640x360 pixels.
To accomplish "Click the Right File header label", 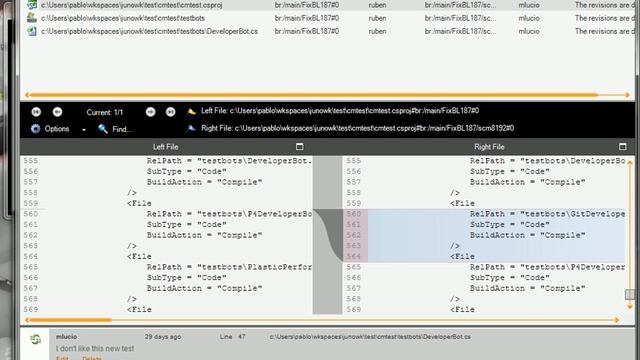I will (x=489, y=147).
